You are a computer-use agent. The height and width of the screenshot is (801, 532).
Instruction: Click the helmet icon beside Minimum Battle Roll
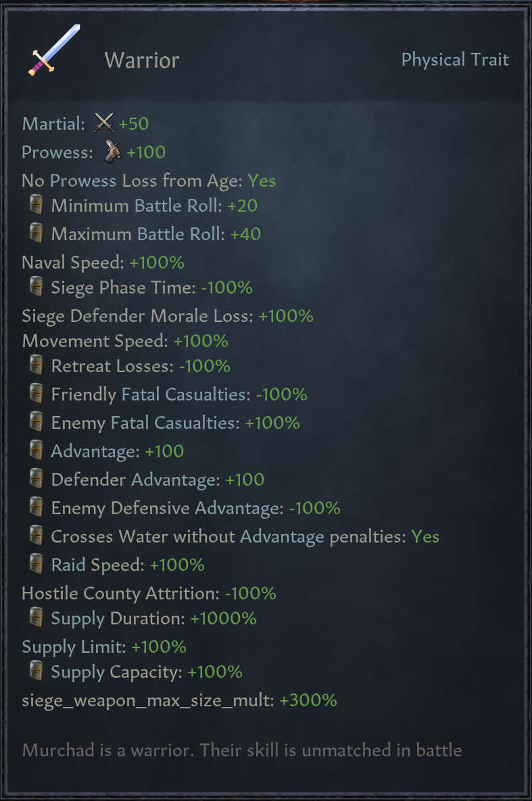coord(37,204)
